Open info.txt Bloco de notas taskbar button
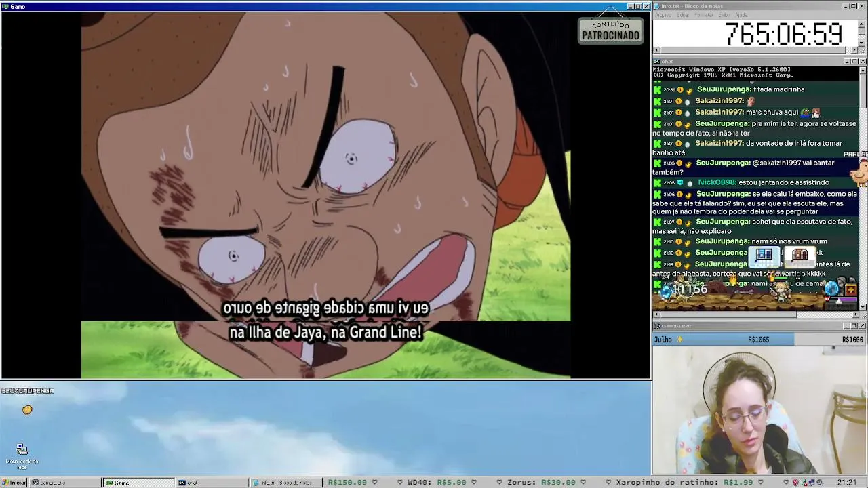868x488 pixels. click(285, 483)
